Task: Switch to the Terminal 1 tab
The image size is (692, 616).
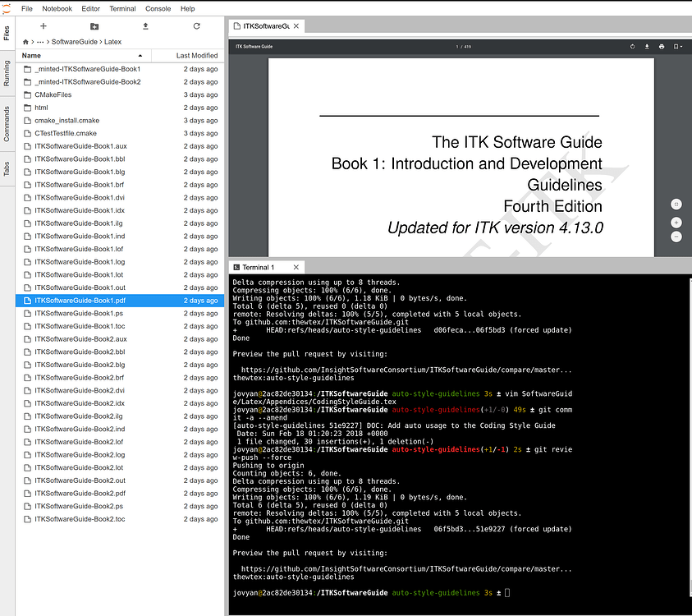Action: (259, 266)
